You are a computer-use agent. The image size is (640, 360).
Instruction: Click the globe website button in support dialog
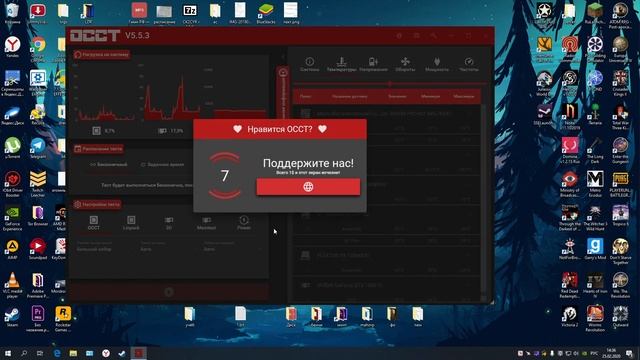point(308,187)
